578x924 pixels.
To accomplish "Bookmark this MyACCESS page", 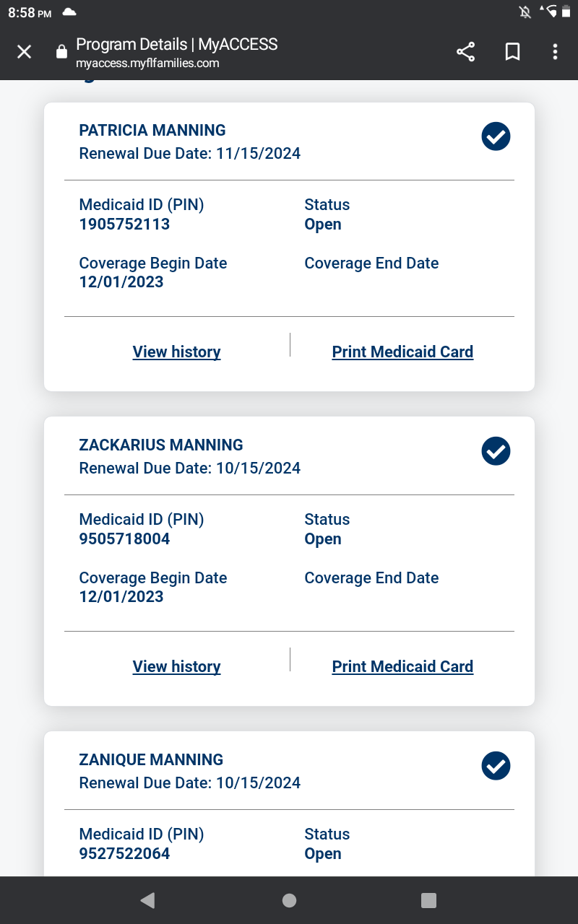I will [512, 52].
